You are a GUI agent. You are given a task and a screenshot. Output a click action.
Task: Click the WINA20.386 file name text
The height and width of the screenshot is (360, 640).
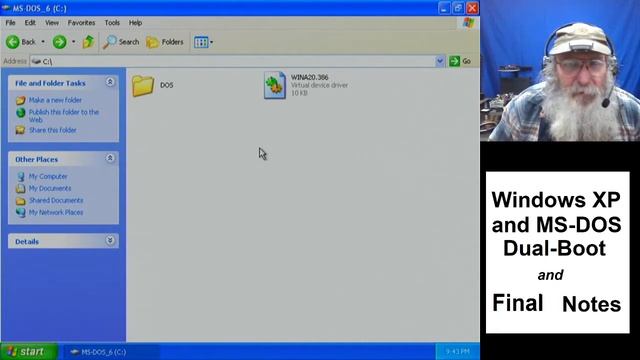pyautogui.click(x=310, y=77)
